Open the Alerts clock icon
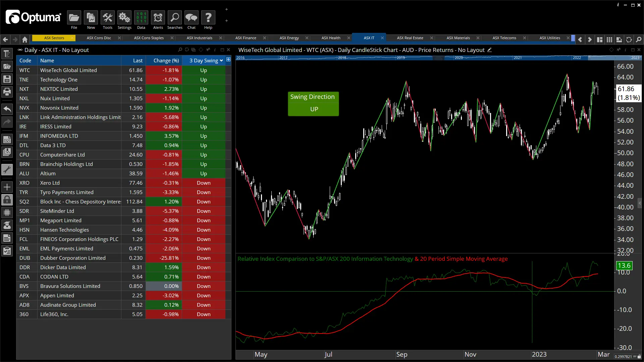This screenshot has height=362, width=644. pos(158,18)
